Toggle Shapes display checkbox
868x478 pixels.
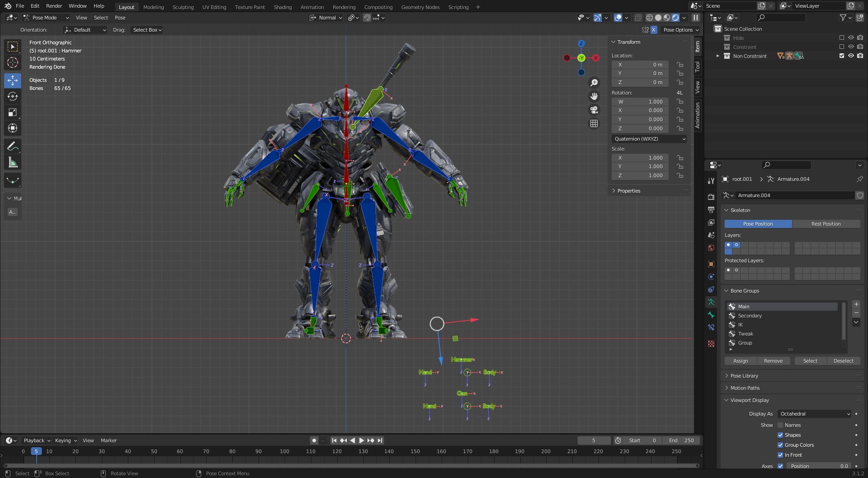pos(780,435)
